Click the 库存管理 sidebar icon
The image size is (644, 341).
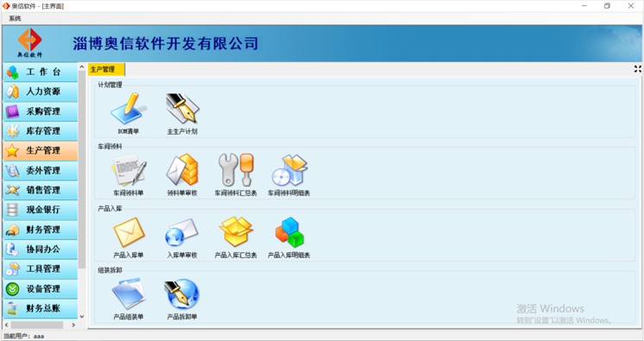[x=12, y=131]
